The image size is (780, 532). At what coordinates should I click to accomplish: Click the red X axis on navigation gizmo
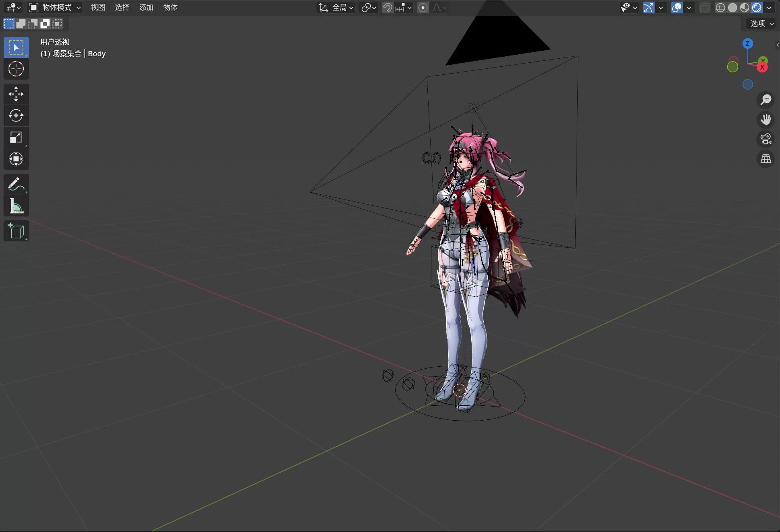pyautogui.click(x=762, y=67)
